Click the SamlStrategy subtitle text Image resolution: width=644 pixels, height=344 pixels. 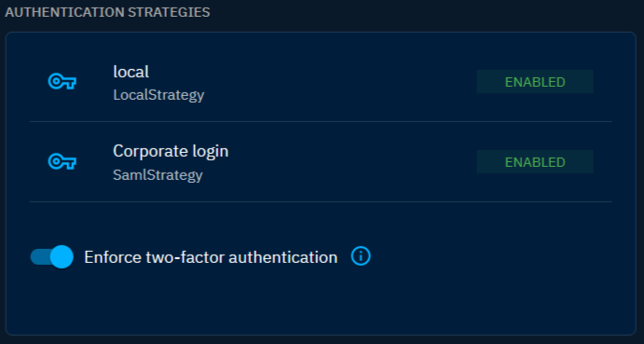tap(158, 175)
